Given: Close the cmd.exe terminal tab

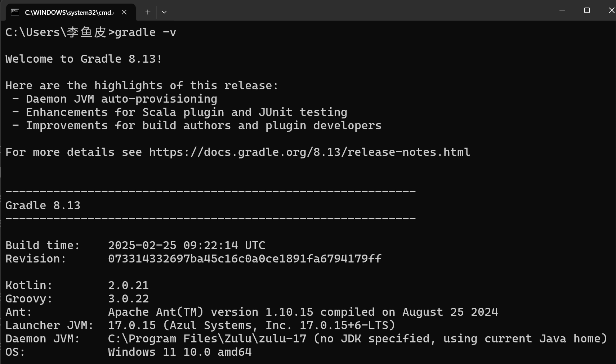Looking at the screenshot, I should click(124, 12).
